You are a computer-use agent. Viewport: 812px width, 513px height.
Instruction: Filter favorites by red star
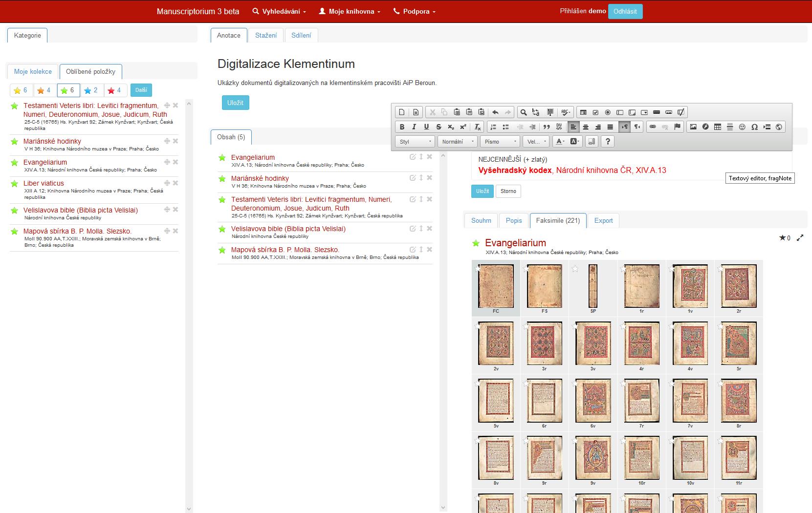point(115,90)
